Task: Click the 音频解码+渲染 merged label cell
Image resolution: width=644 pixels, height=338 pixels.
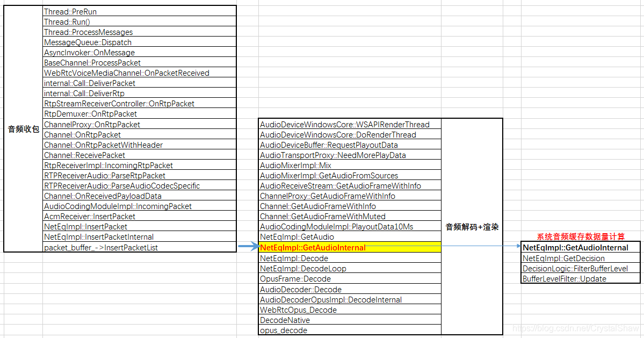Action: tap(472, 227)
